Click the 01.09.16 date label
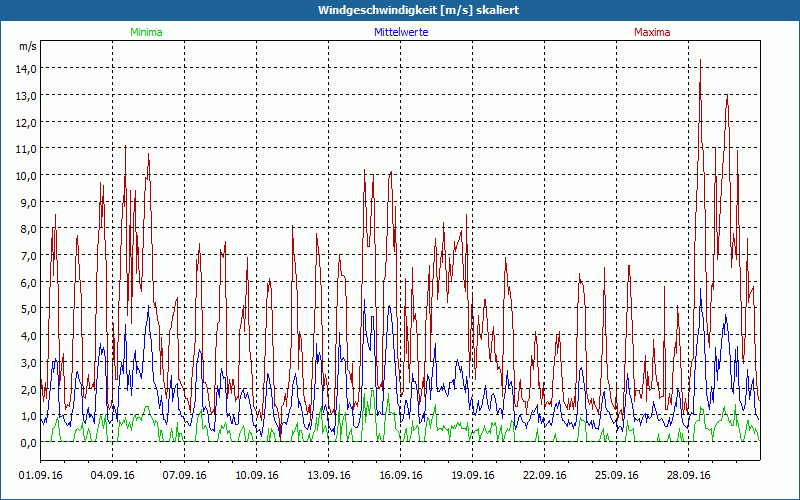 (x=41, y=475)
